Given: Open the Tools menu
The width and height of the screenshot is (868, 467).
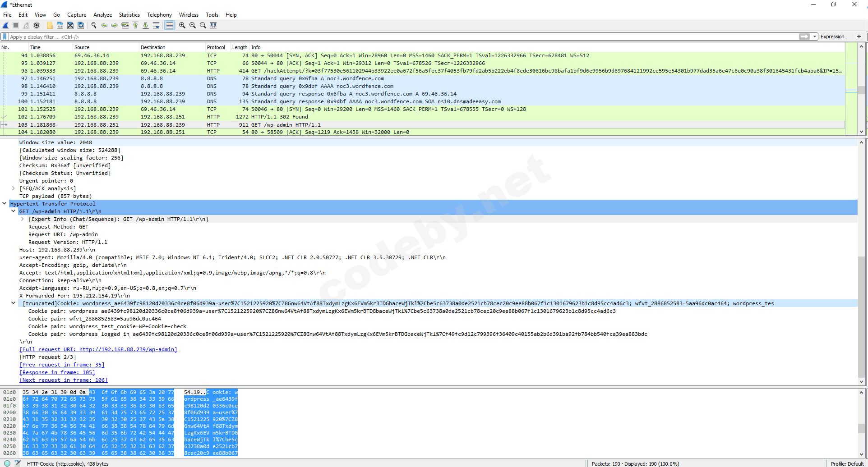Looking at the screenshot, I should click(212, 15).
